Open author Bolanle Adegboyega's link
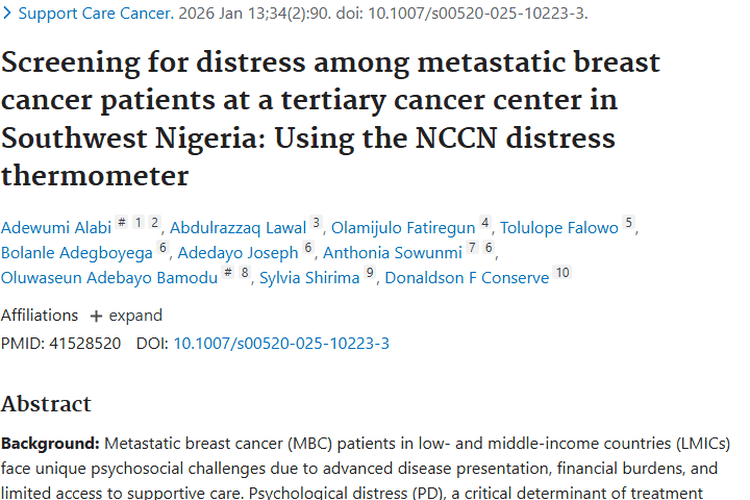This screenshot has width=750, height=500. click(77, 253)
